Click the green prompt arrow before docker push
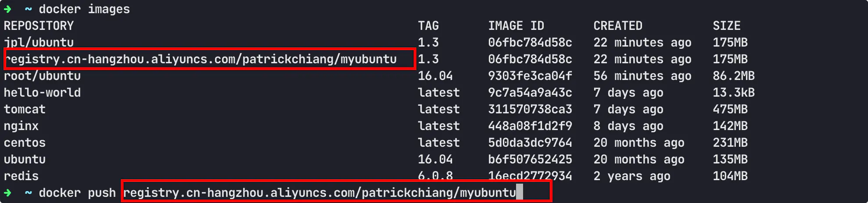Screen dimensions: 868x203 [x=7, y=192]
